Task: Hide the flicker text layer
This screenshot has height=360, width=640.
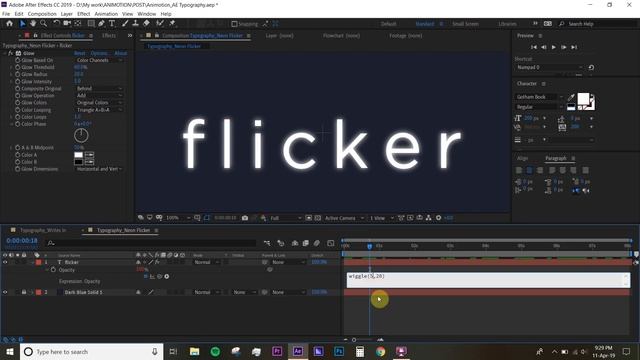Action: tap(5, 262)
